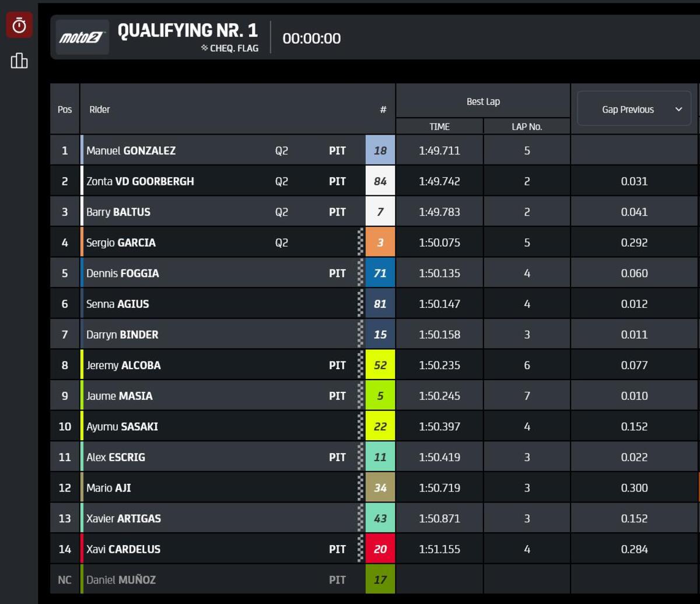Click the Best Lap column header
Screen dimensions: 700x604
point(483,101)
